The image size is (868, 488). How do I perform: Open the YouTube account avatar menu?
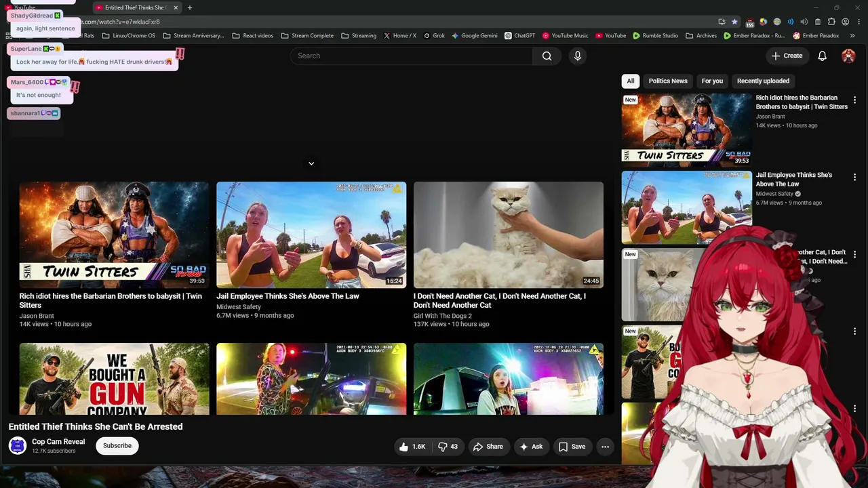(x=848, y=56)
